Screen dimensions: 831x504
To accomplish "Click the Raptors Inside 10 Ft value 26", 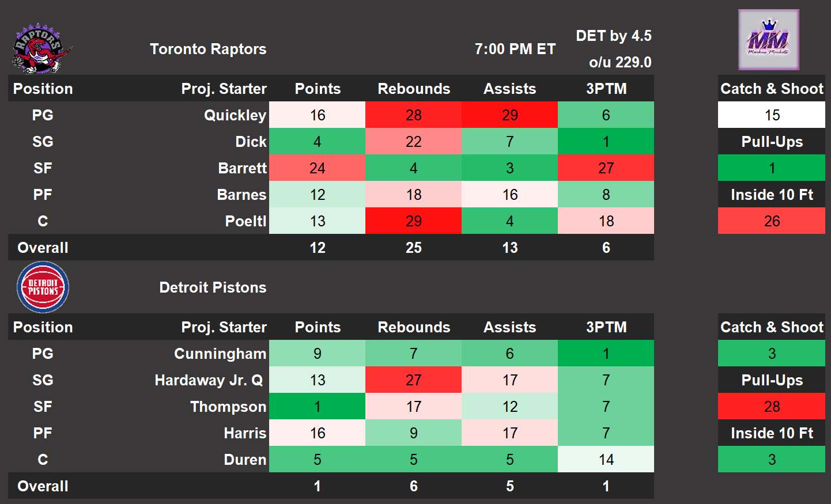I will pyautogui.click(x=772, y=221).
